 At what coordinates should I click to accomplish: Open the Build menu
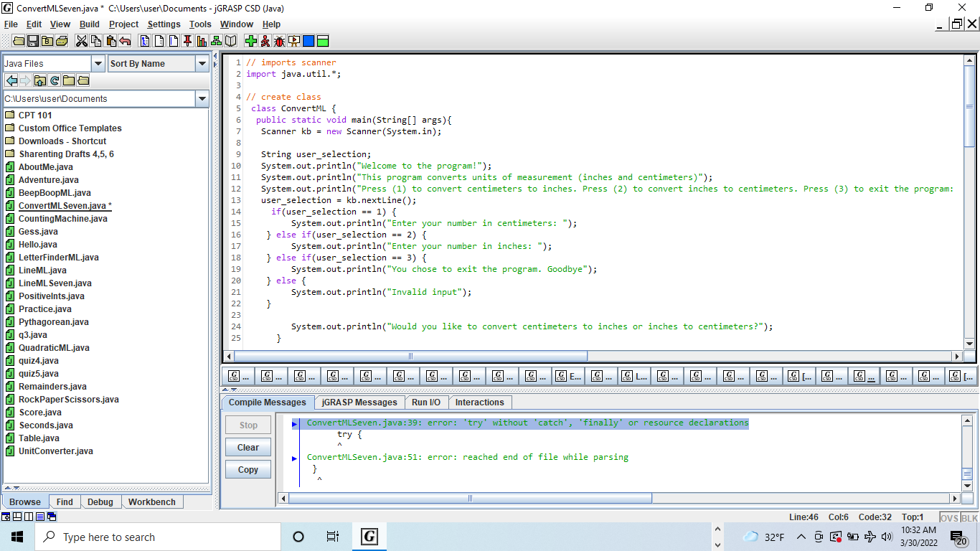tap(90, 24)
